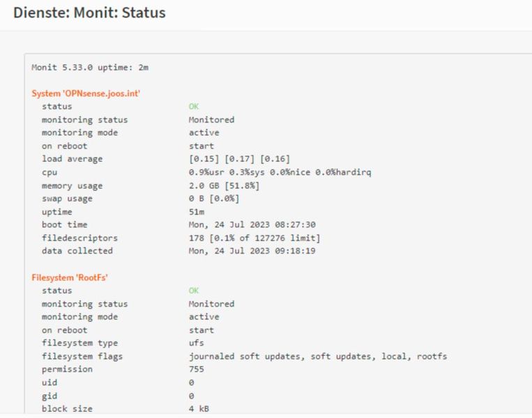Click the cpu usage value line
The image size is (532, 418).
point(280,173)
